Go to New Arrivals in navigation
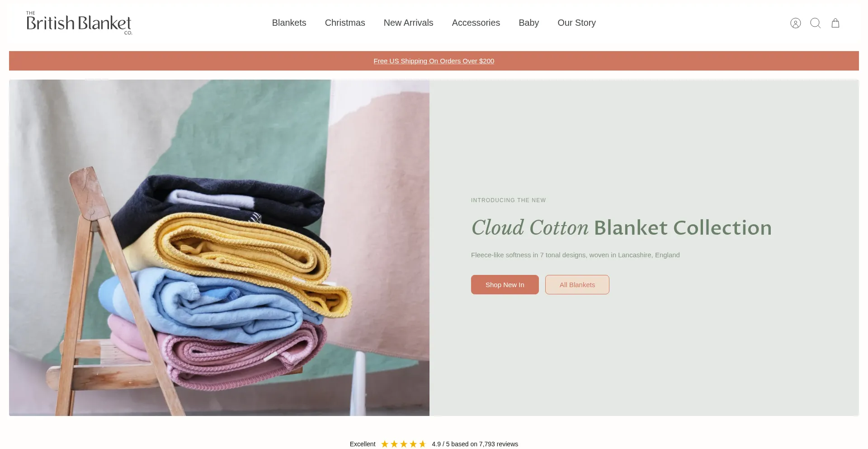This screenshot has height=449, width=868. pos(408,23)
